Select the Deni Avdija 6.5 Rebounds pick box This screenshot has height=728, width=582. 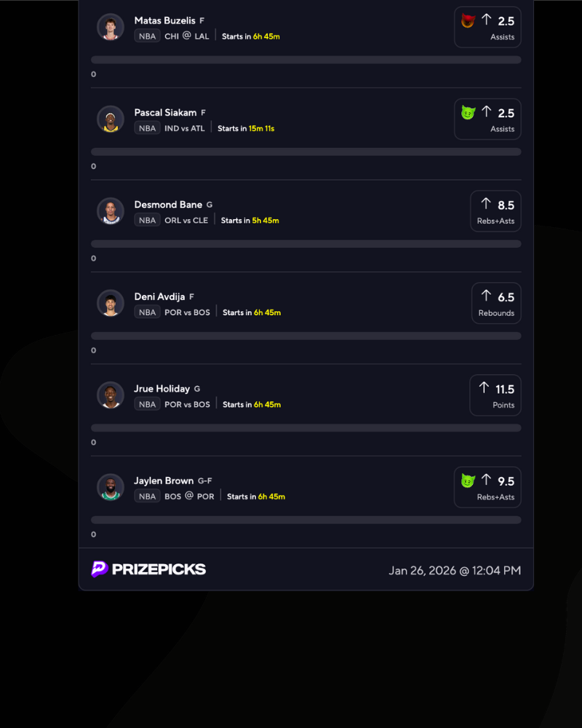click(496, 303)
